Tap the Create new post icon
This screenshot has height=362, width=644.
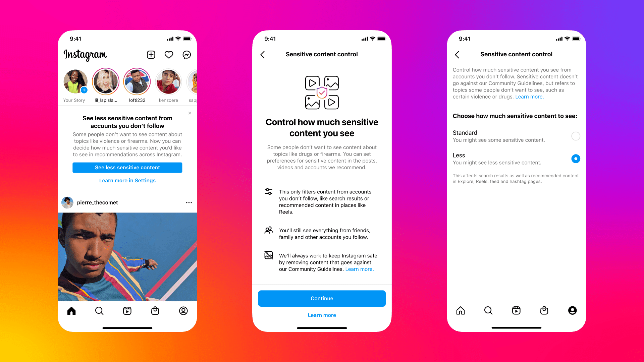coord(151,55)
